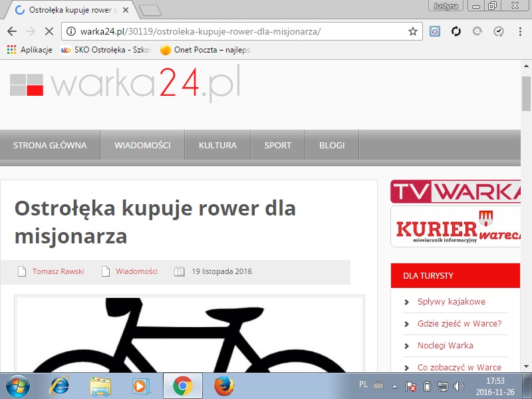Open the Action Center flag icon
The height and width of the screenshot is (399, 532).
coord(411,386)
